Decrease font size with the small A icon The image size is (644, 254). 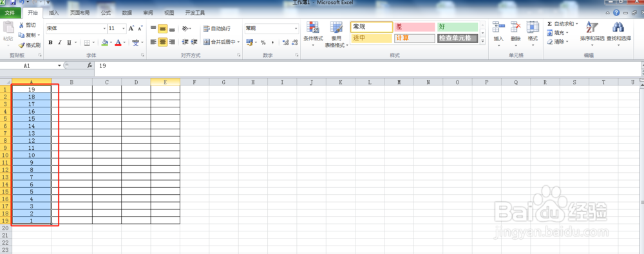140,29
